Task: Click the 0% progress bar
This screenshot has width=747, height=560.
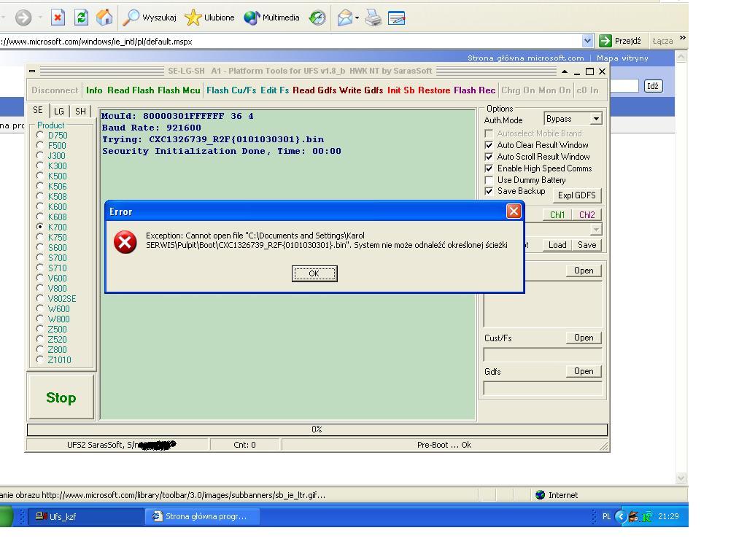Action: tap(317, 429)
